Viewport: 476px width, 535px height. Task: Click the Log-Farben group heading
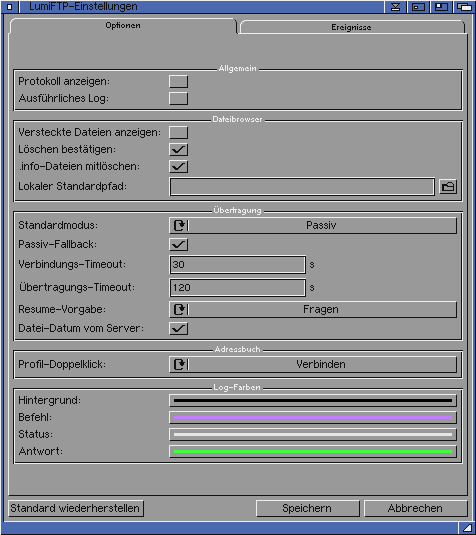(x=237, y=388)
